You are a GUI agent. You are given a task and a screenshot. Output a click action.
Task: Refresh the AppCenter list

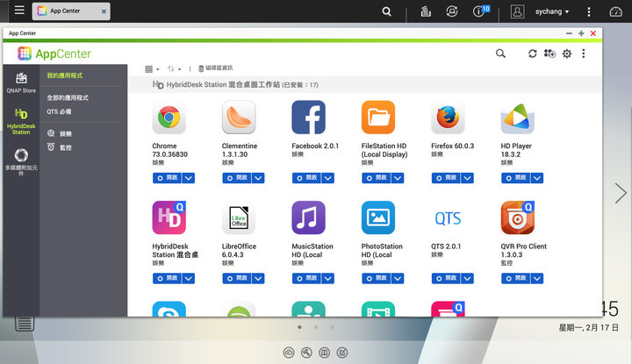pyautogui.click(x=533, y=54)
